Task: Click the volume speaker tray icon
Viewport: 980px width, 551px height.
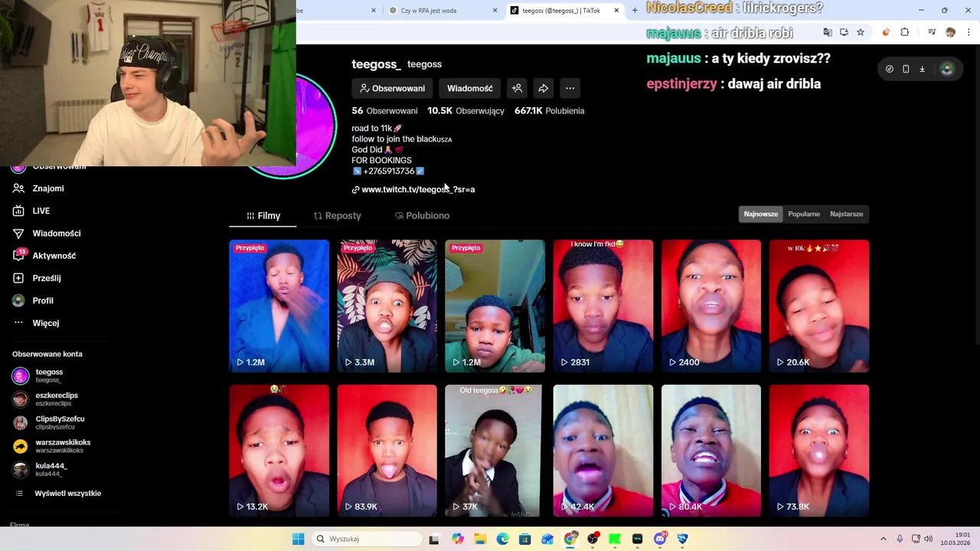Action: tap(929, 539)
